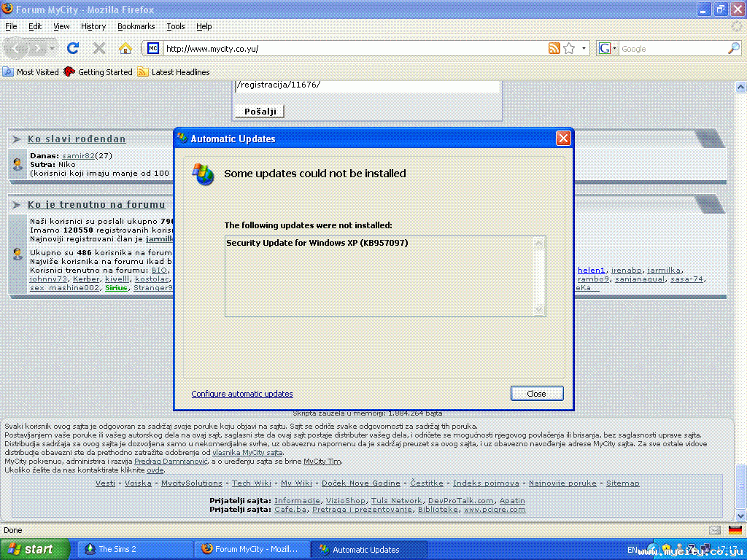Click the orange RSS feed icon in address bar
This screenshot has height=560, width=747.
coord(554,49)
